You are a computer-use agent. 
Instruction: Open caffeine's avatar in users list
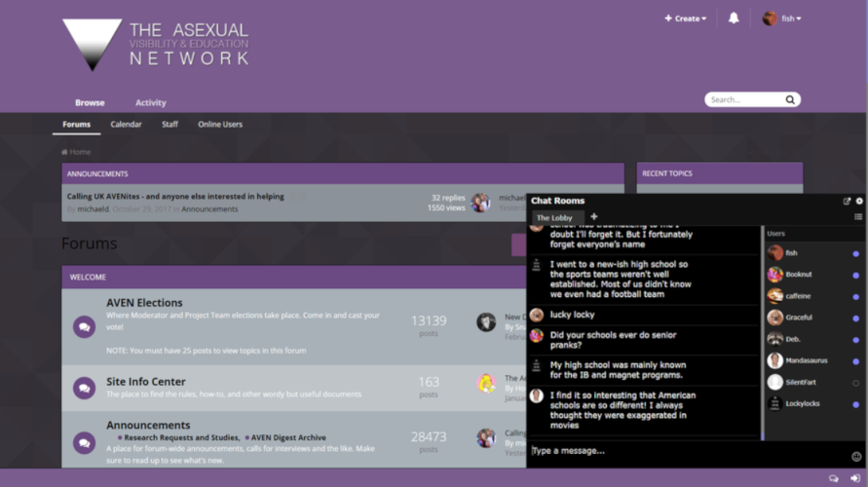coord(775,296)
